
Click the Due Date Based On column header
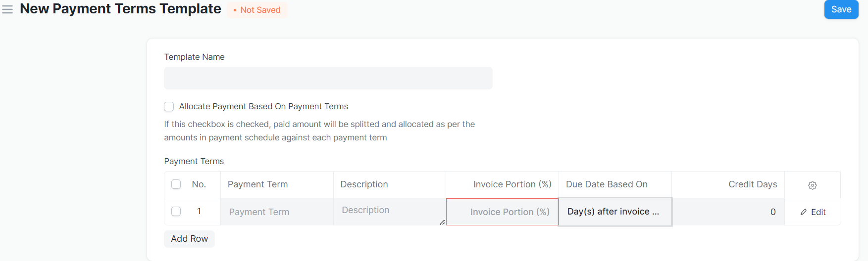point(607,184)
